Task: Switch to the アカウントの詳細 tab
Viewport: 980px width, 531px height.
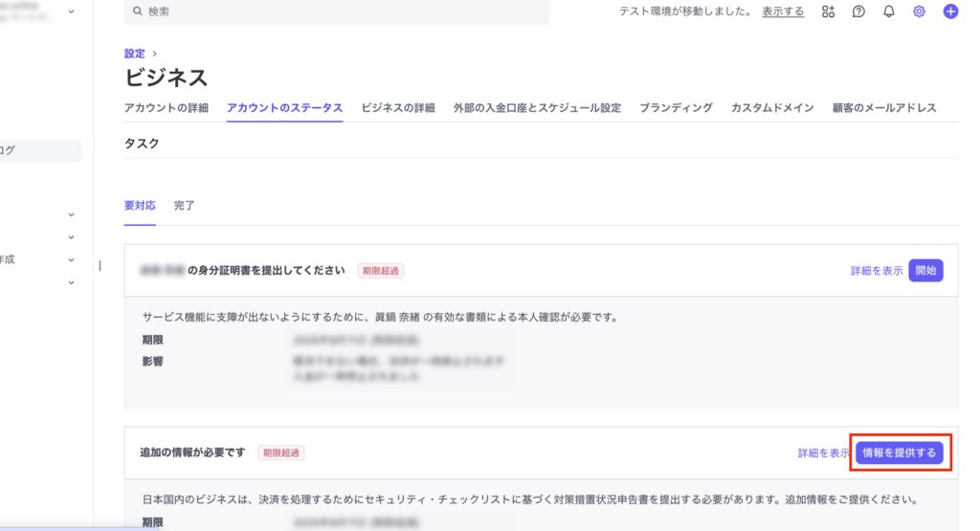Action: click(166, 108)
